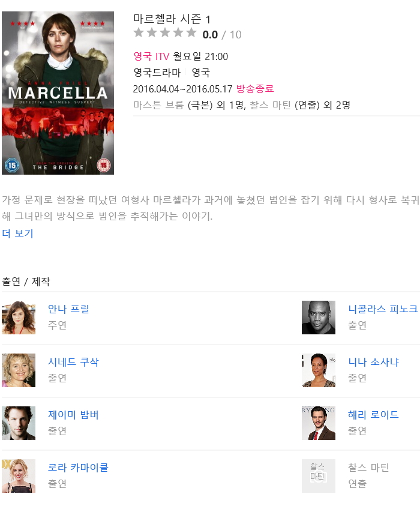The height and width of the screenshot is (524, 420).
Task: Open 안나 프릴 actor profile link
Action: [68, 309]
